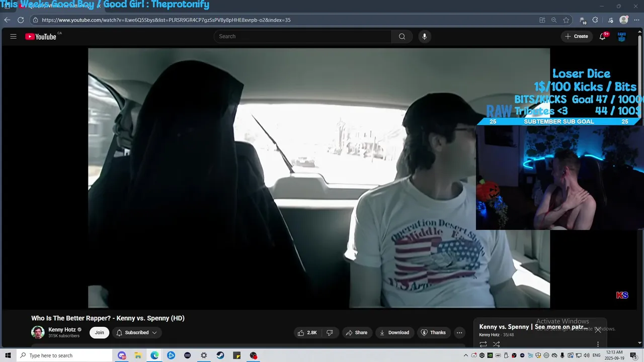Screen dimensions: 644x362
Task: Open the Kenny Hotz channel name link
Action: 62,330
